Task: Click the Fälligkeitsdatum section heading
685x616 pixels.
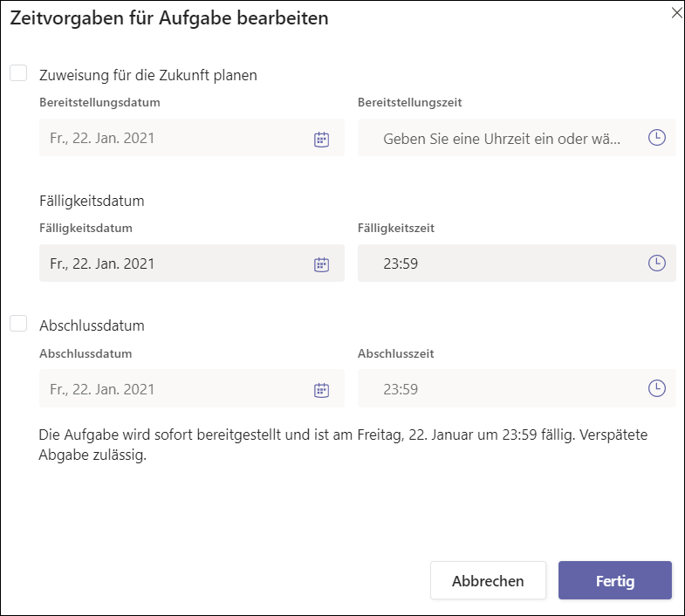Action: click(x=92, y=201)
